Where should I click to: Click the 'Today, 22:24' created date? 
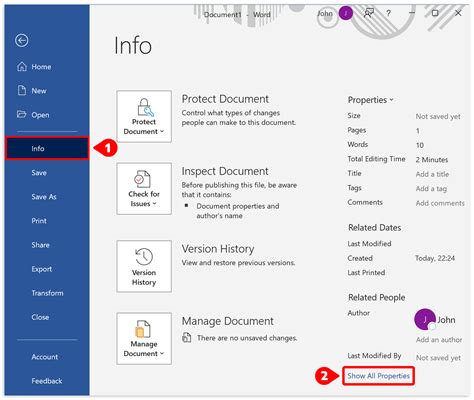pyautogui.click(x=435, y=258)
